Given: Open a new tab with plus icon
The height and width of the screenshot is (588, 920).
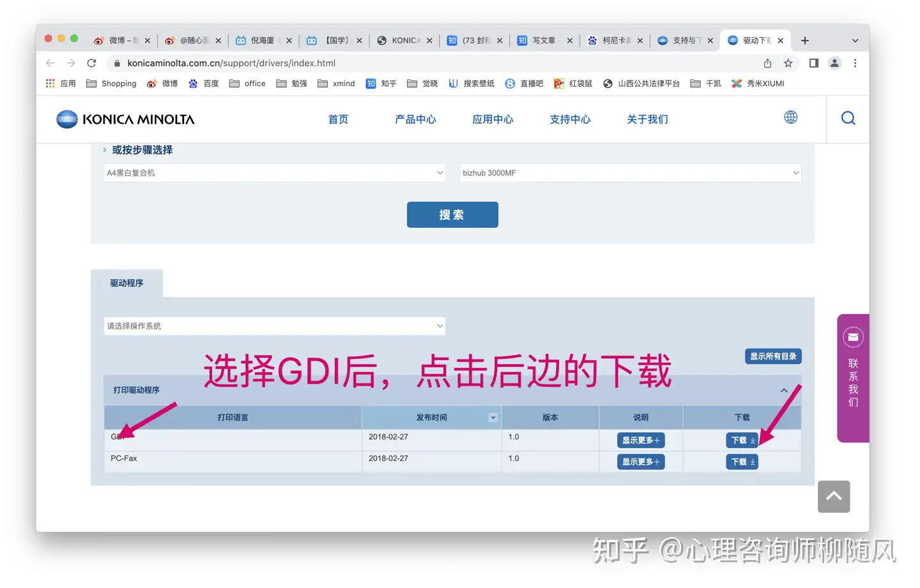Looking at the screenshot, I should pos(805,40).
